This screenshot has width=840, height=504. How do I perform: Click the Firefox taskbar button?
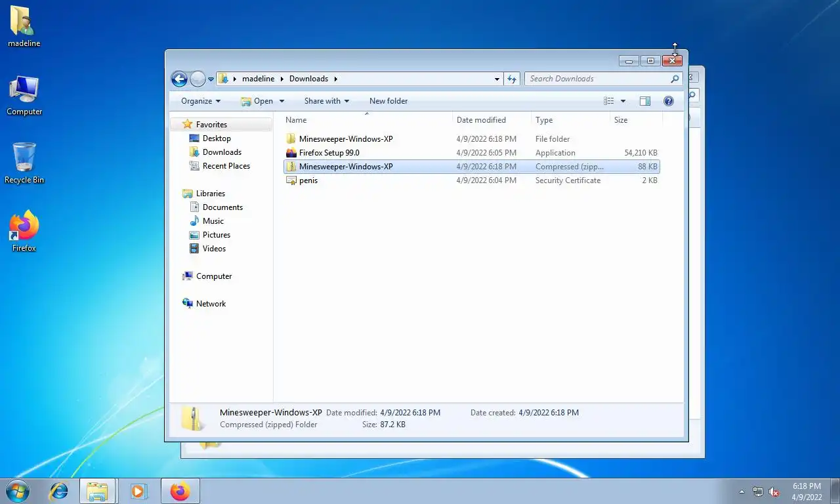180,491
